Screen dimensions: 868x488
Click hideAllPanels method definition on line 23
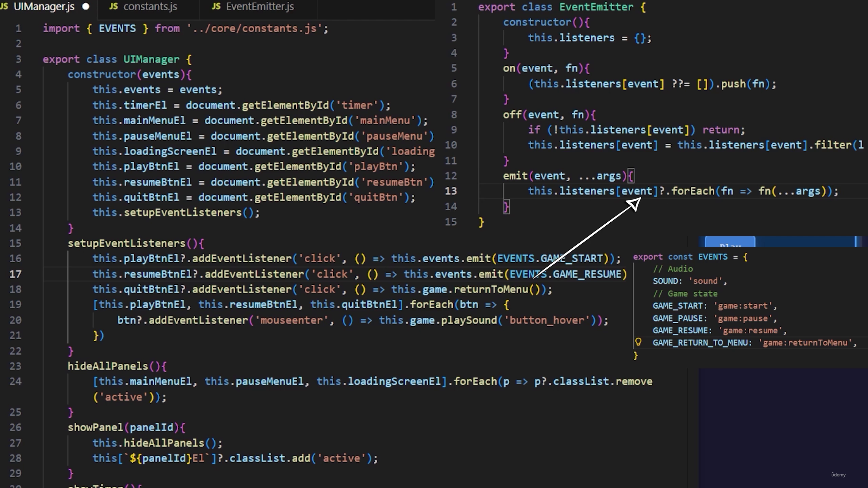click(x=108, y=366)
